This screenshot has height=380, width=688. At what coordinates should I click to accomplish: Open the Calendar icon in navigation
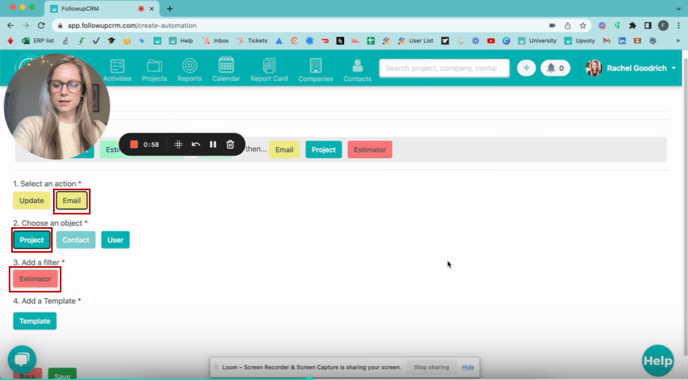click(226, 65)
